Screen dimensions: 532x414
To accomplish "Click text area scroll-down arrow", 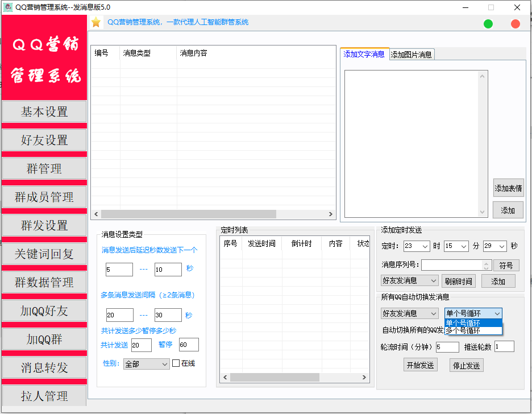I will 482,212.
